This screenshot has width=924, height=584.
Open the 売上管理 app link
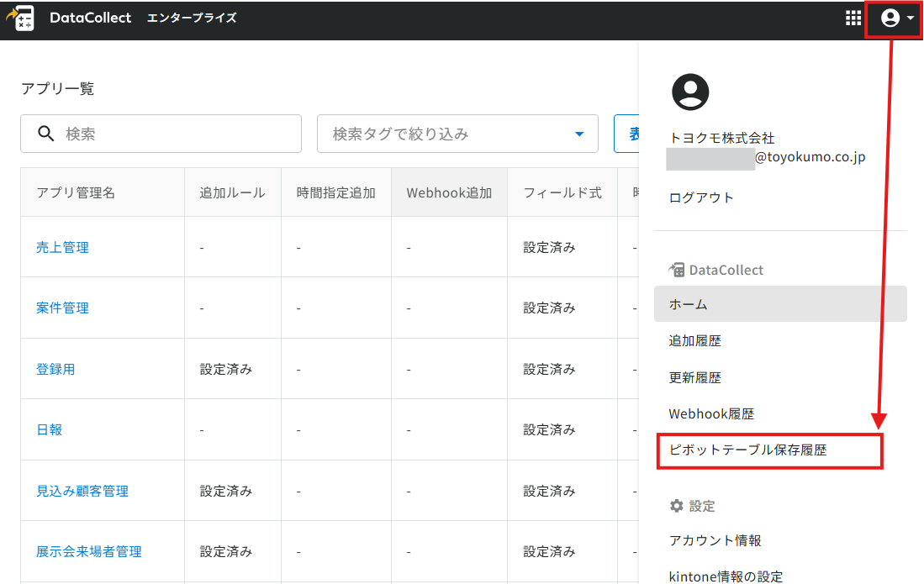(62, 247)
